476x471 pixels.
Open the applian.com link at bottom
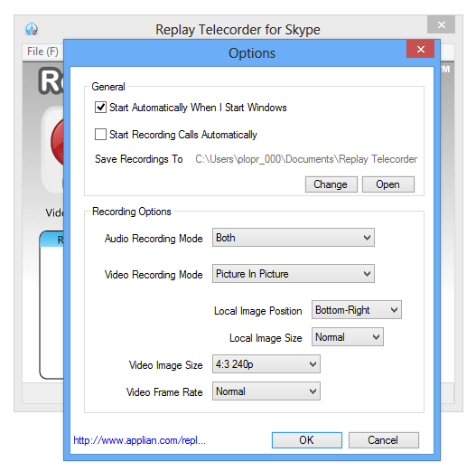click(140, 440)
